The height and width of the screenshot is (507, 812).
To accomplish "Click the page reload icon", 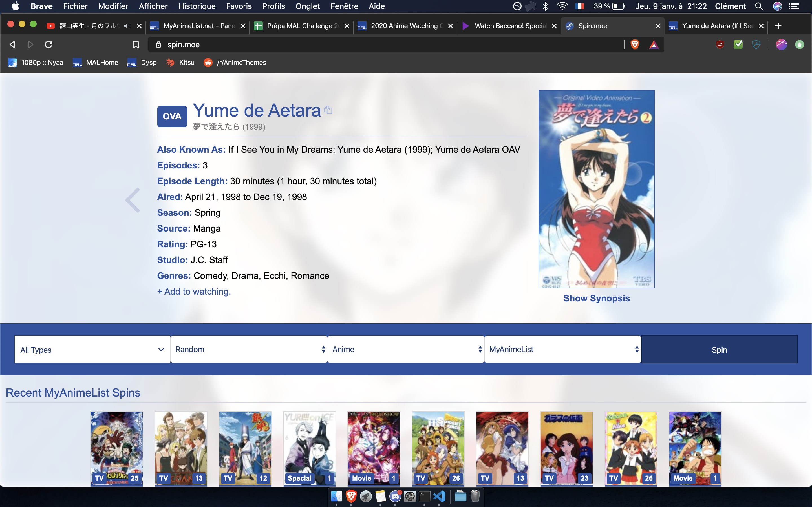I will [49, 45].
